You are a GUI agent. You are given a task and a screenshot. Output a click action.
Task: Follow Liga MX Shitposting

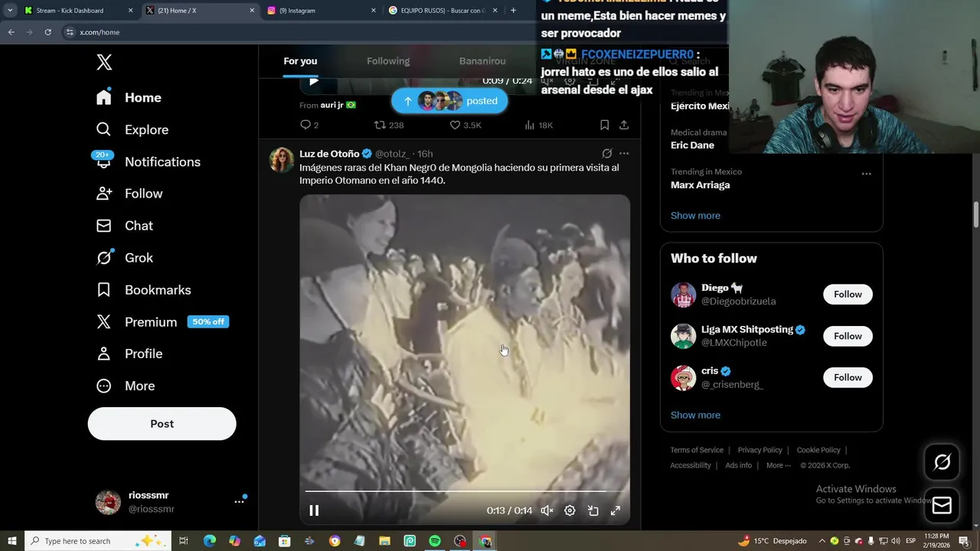pos(848,336)
